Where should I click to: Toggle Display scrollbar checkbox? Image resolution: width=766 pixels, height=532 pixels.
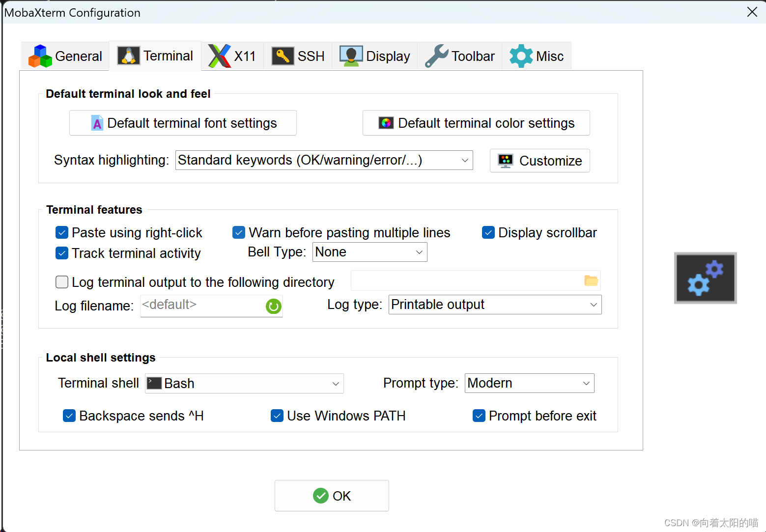tap(488, 232)
